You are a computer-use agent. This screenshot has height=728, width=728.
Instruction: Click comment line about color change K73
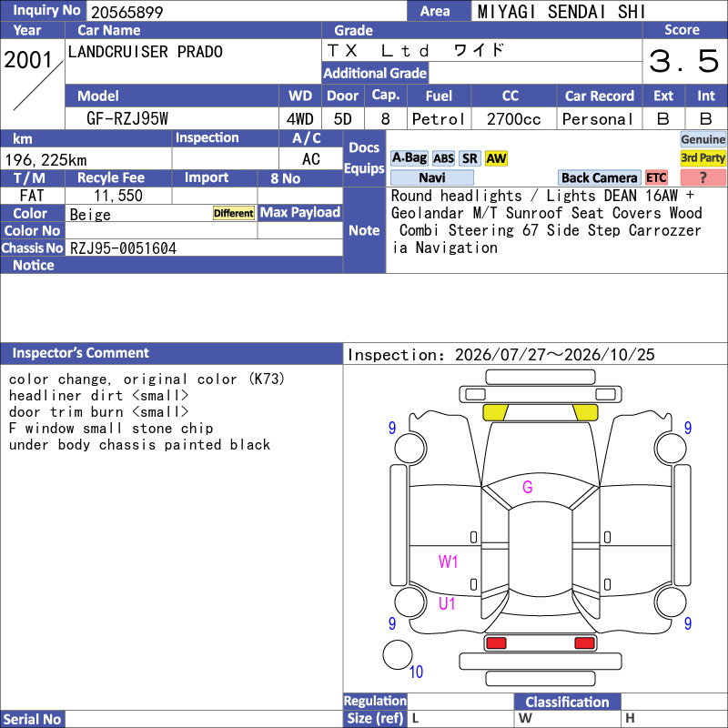tap(147, 379)
